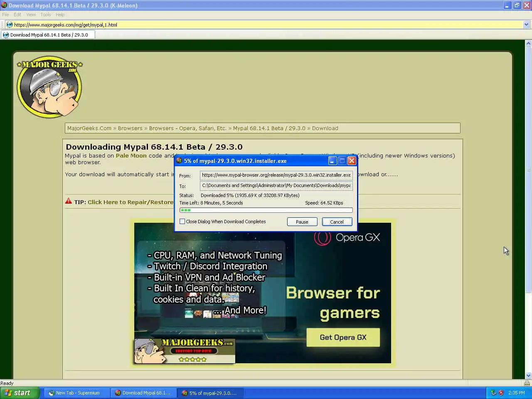Click the Opera GX logo in the ad
532x399 pixels.
[x=347, y=237]
